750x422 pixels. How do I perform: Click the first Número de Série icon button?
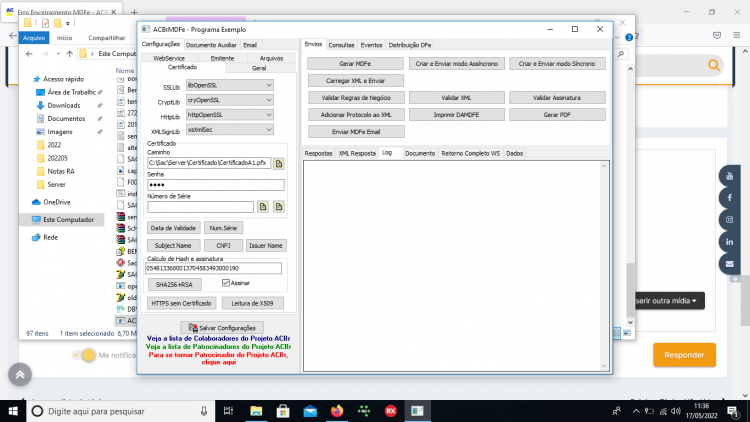click(x=263, y=207)
